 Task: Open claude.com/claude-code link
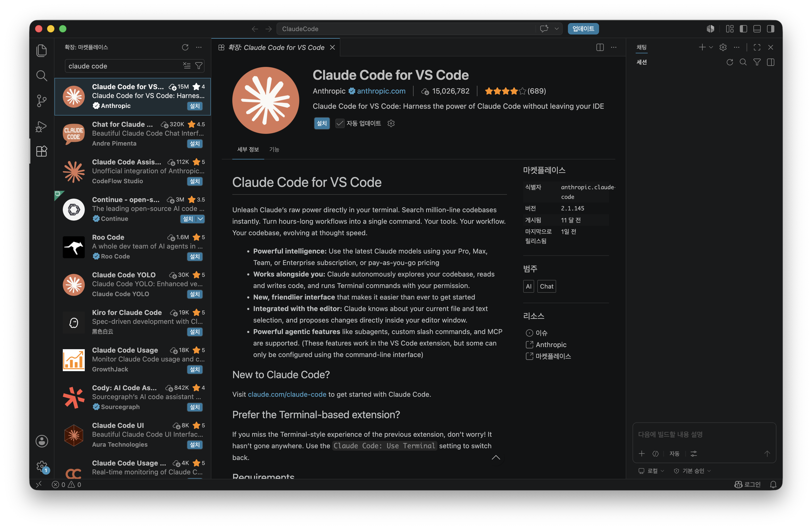287,394
